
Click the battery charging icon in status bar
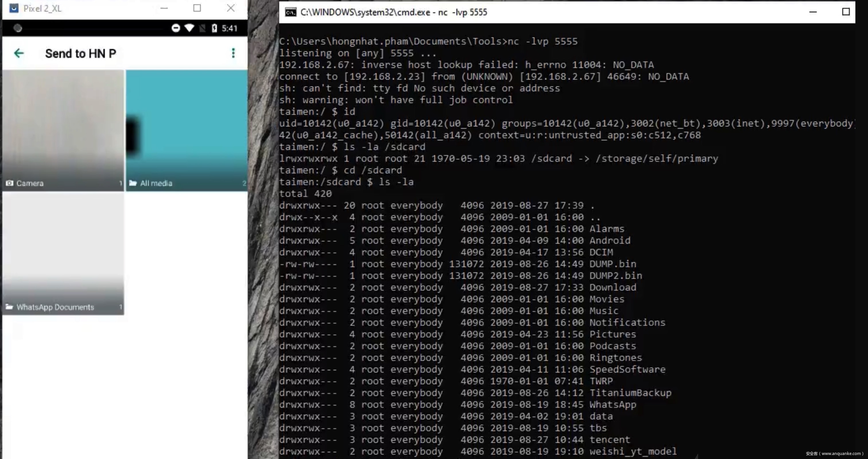tap(214, 28)
